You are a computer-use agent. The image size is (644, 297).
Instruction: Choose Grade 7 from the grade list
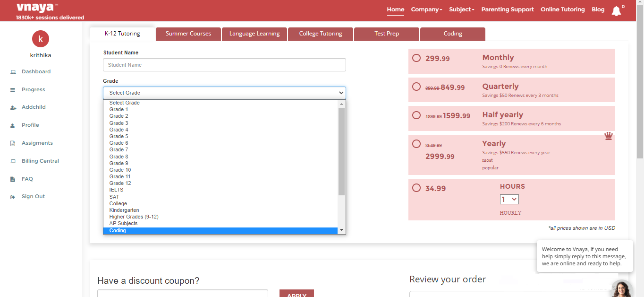(119, 150)
